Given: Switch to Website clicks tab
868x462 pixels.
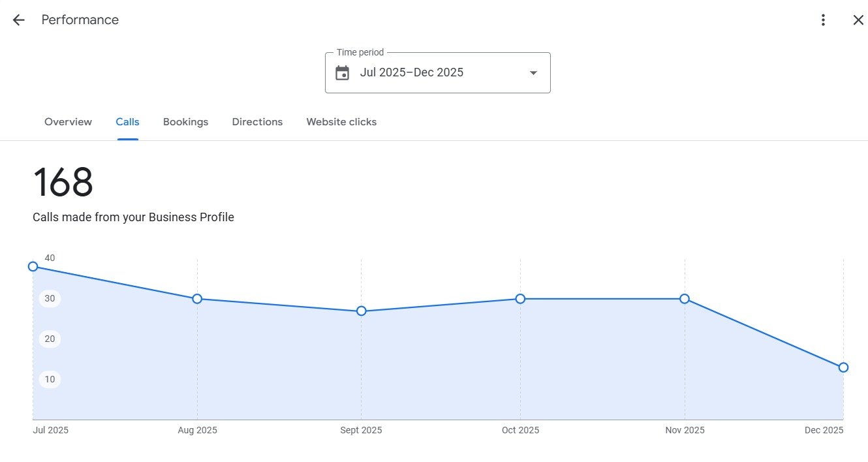Looking at the screenshot, I should 341,122.
